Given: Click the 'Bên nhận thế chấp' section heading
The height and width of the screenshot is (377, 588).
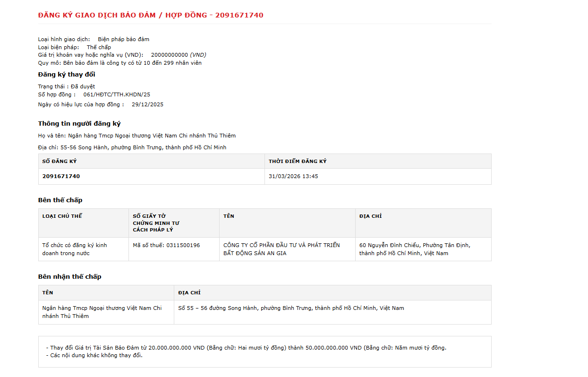Looking at the screenshot, I should tap(70, 277).
